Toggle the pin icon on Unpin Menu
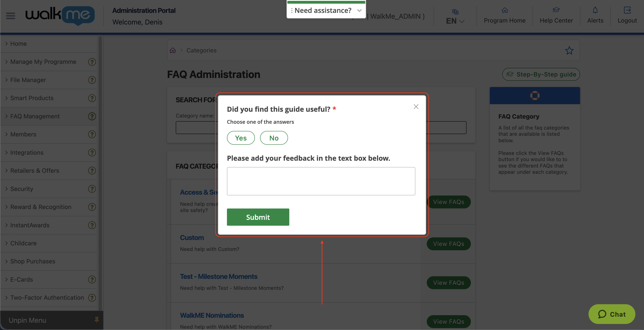 coord(97,320)
